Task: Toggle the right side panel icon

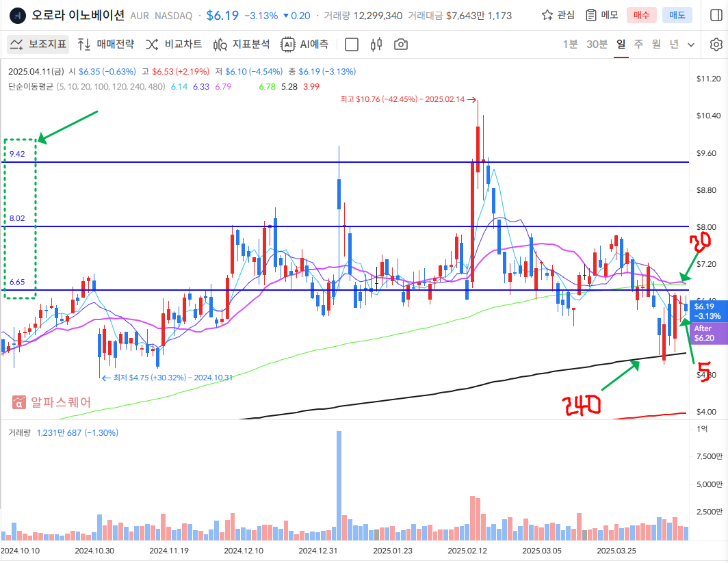Action: click(x=716, y=15)
